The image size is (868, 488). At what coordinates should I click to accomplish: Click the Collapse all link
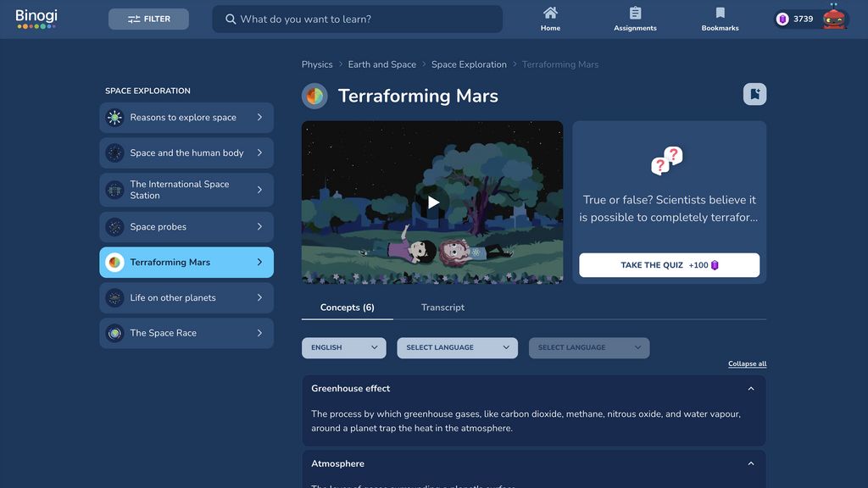(x=748, y=364)
